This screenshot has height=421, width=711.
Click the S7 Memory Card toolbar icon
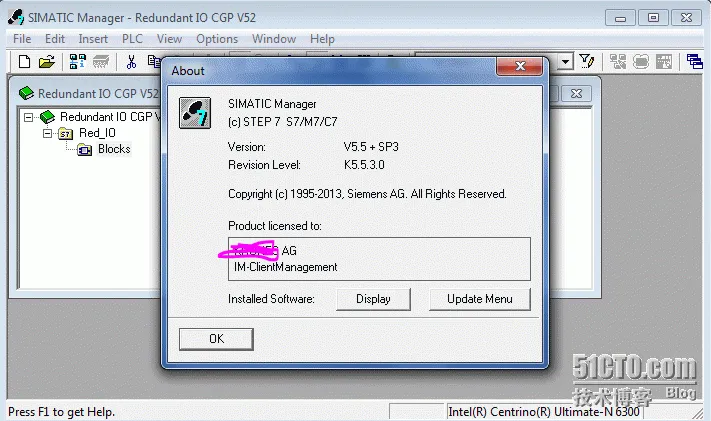pos(101,61)
